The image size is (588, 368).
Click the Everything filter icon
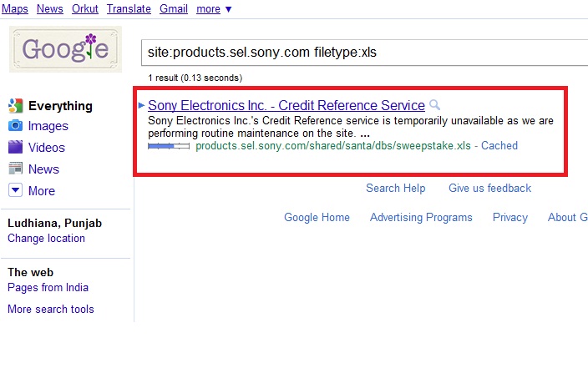click(15, 106)
